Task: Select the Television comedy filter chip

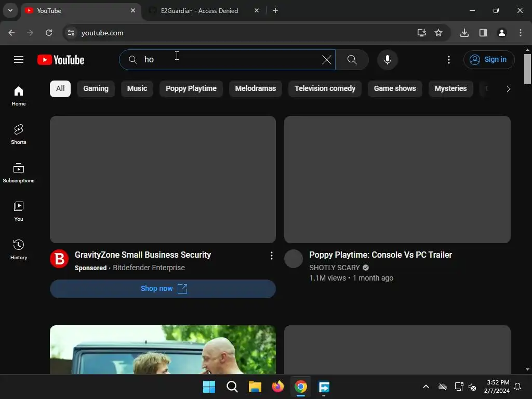Action: [325, 88]
